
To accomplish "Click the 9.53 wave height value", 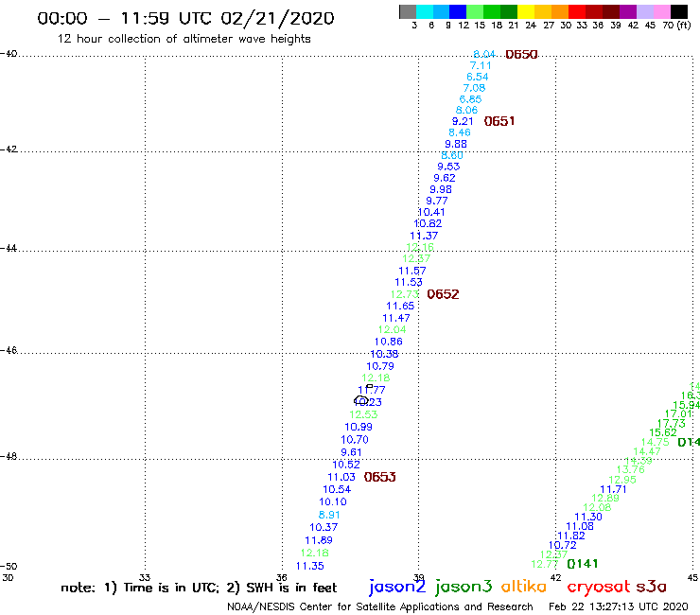I will [448, 167].
